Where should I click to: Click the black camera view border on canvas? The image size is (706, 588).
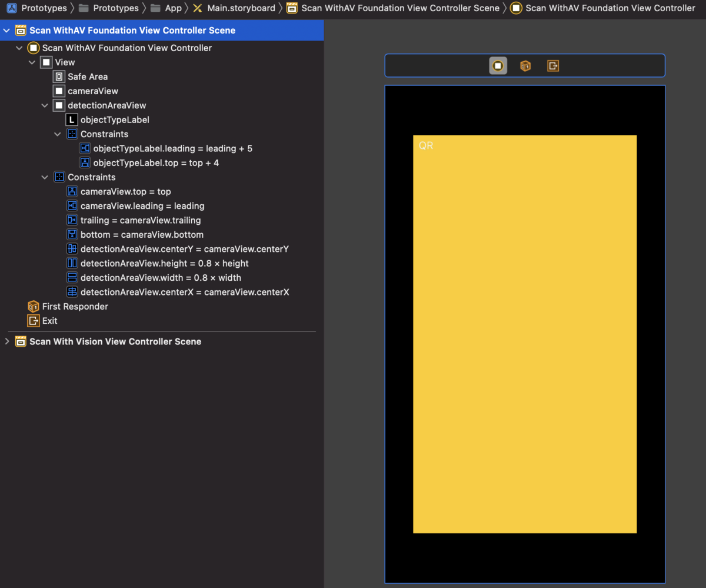click(525, 111)
